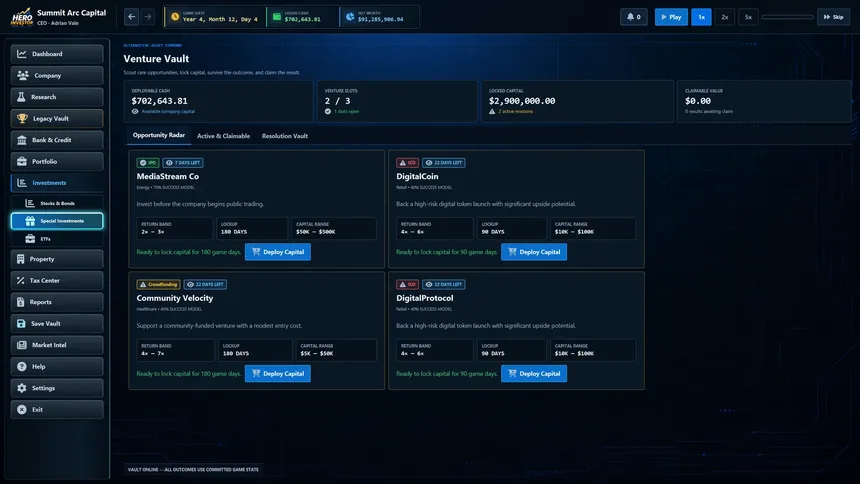860x484 pixels.
Task: Click the Venture Slots 2 / 3 value
Action: click(337, 101)
